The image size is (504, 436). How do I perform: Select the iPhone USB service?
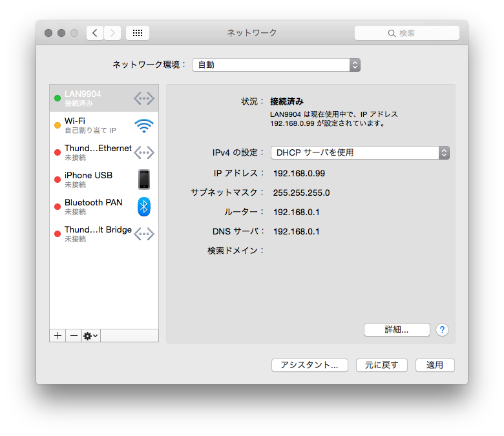point(104,180)
